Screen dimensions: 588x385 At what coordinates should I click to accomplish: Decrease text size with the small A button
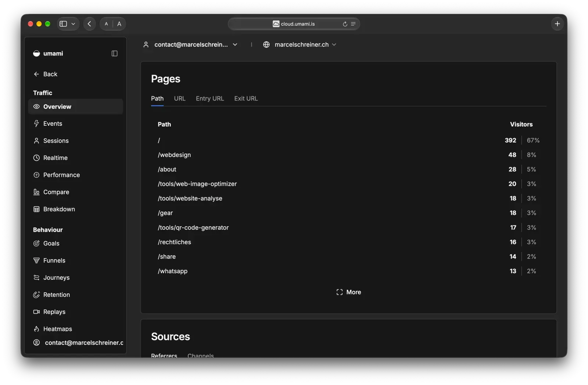[106, 24]
